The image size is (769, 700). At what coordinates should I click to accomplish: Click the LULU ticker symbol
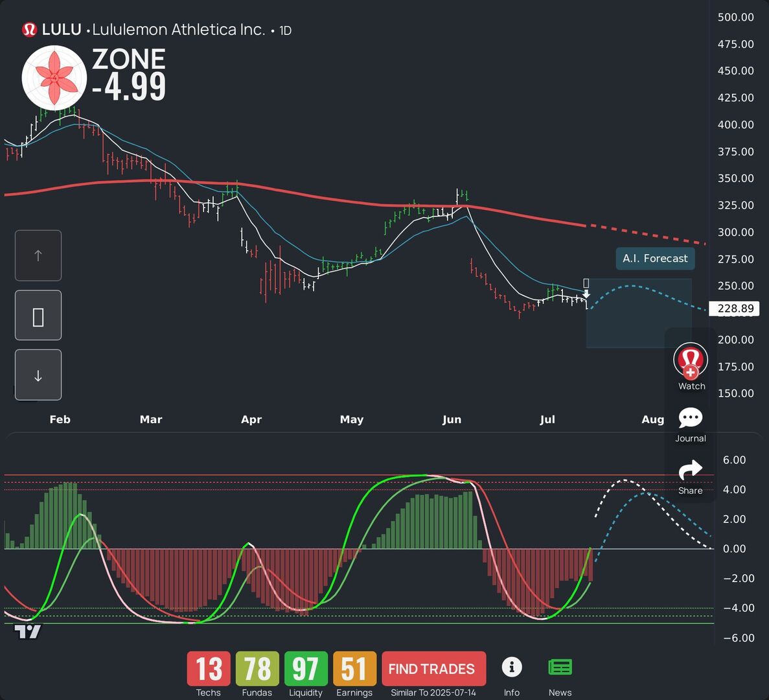pos(62,30)
